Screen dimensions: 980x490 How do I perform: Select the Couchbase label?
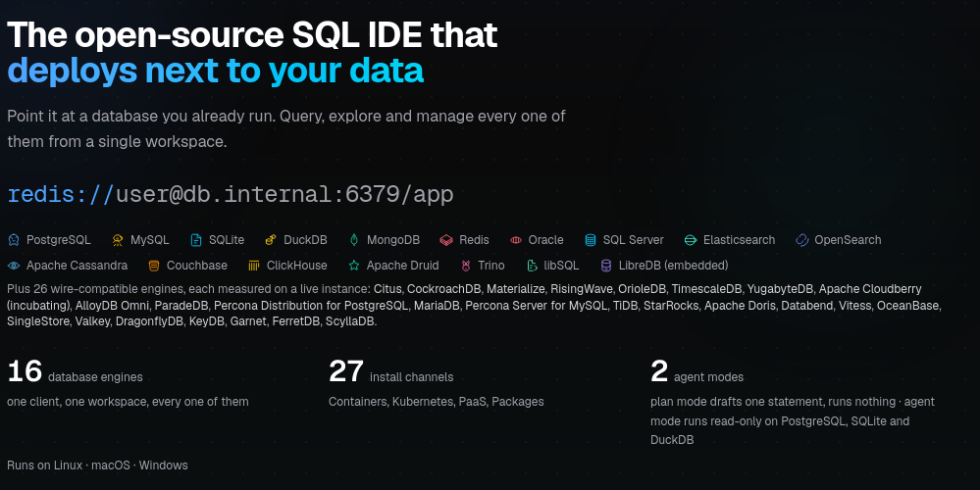[x=197, y=266]
